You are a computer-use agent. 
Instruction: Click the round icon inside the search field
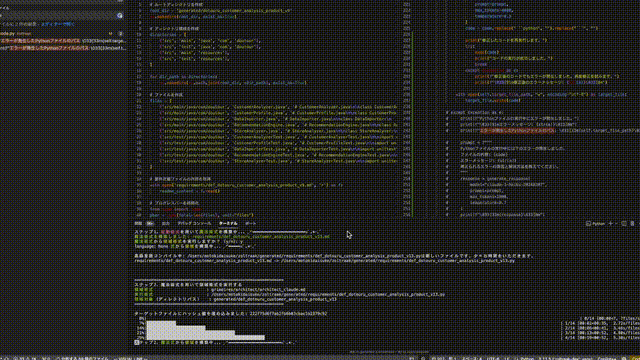120,16
